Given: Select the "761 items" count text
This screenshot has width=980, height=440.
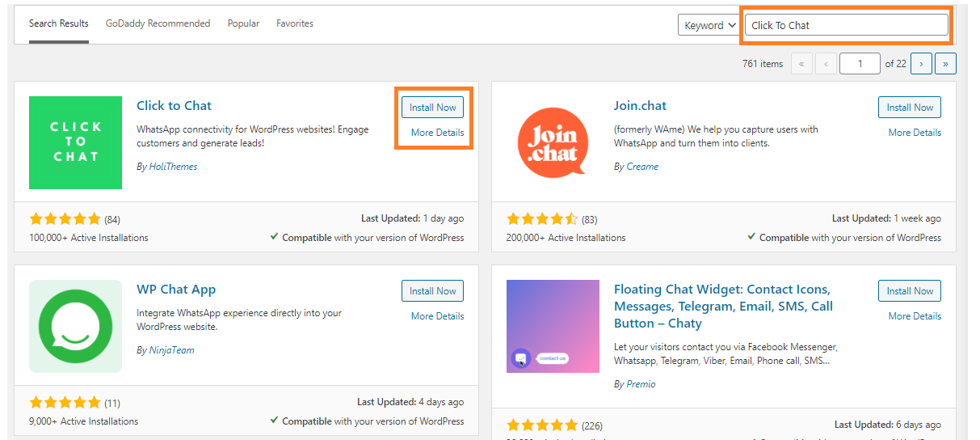Looking at the screenshot, I should pos(763,64).
